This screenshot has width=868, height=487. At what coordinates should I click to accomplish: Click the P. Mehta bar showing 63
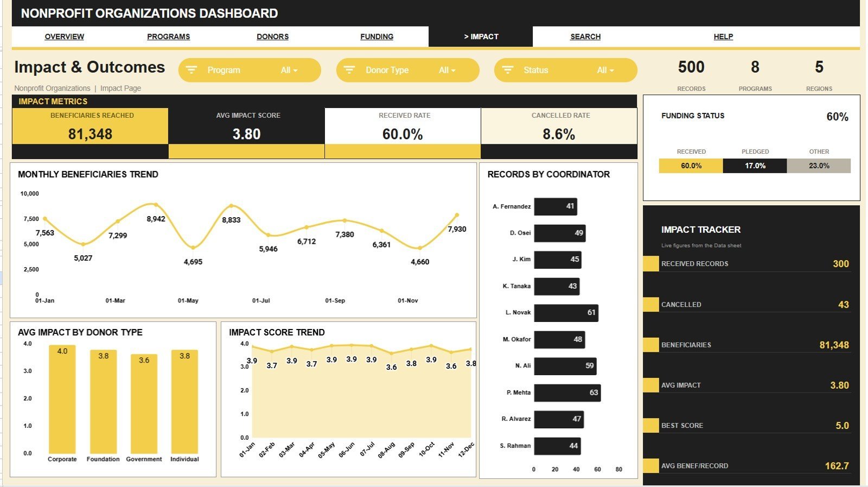click(x=567, y=393)
